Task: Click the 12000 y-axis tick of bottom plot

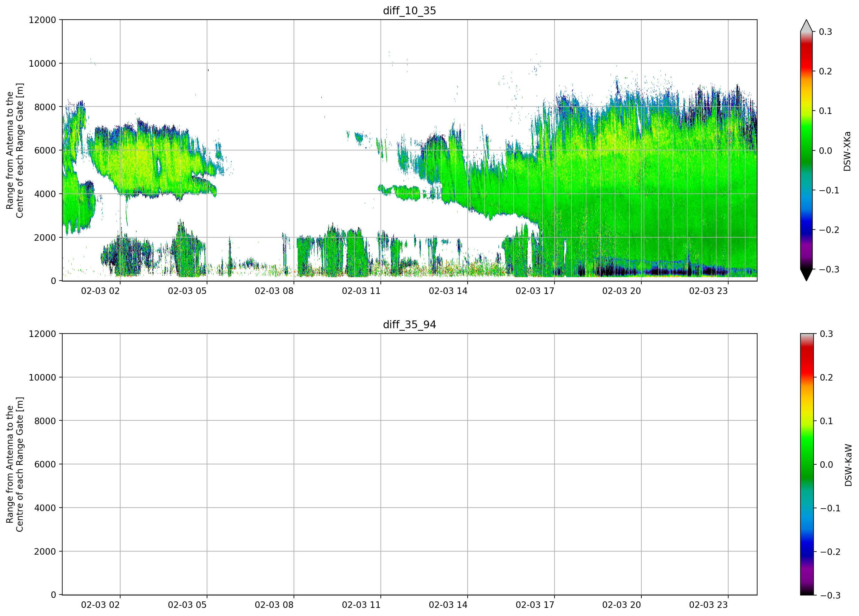Action: pos(42,334)
